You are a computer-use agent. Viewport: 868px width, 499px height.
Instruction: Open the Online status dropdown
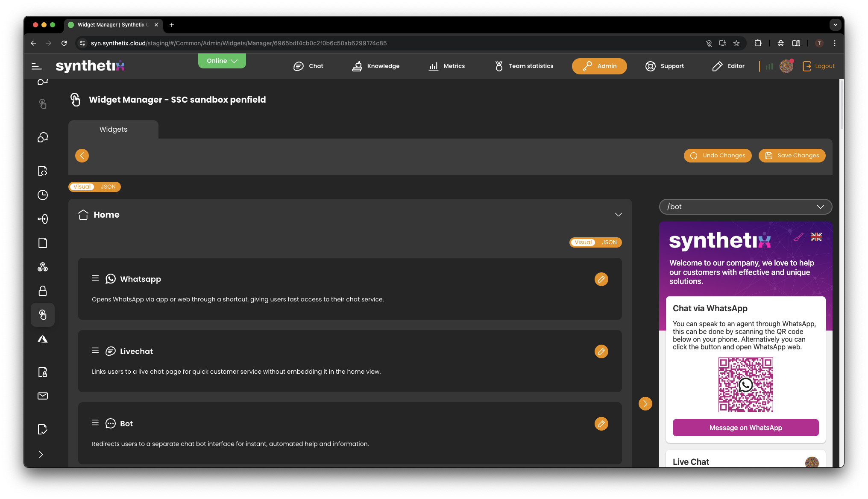point(222,61)
